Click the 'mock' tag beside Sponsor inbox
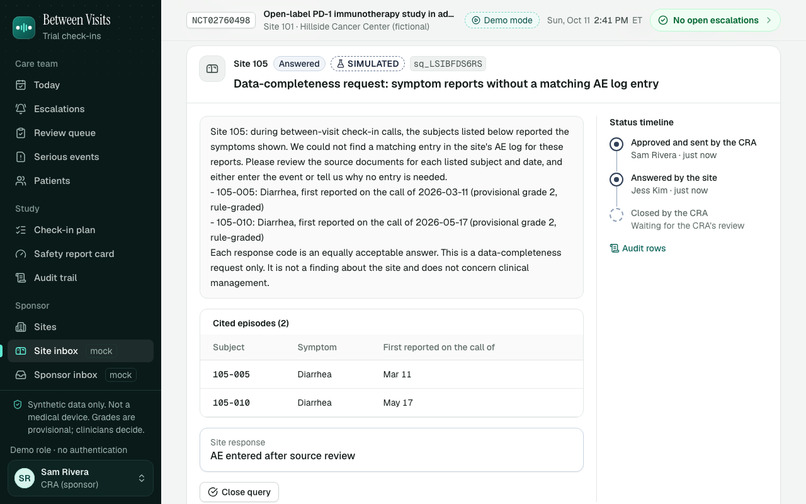This screenshot has width=806, height=504. coord(120,375)
